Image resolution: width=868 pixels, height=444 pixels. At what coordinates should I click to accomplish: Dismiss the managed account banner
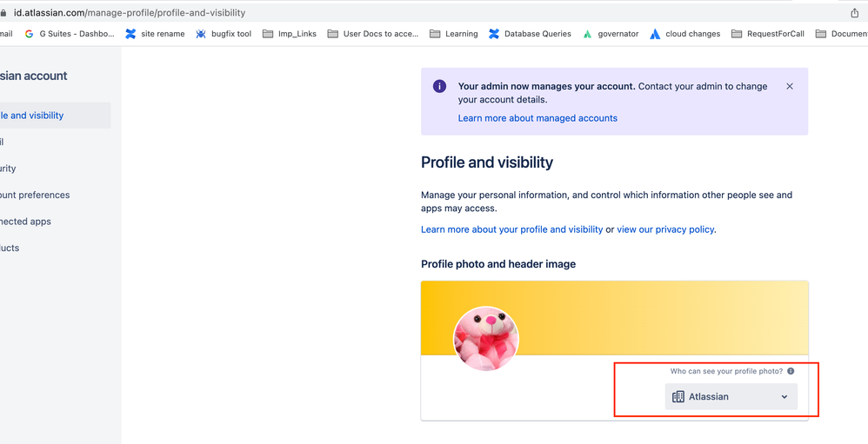pos(790,86)
